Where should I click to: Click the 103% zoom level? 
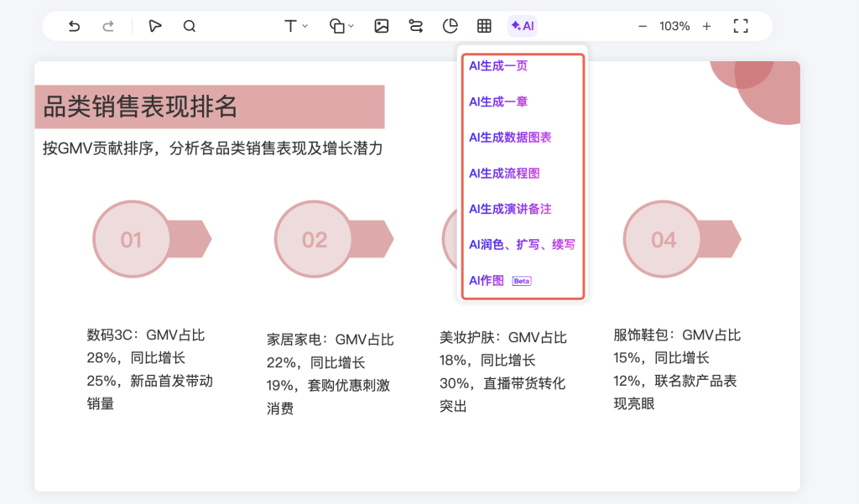(x=674, y=26)
